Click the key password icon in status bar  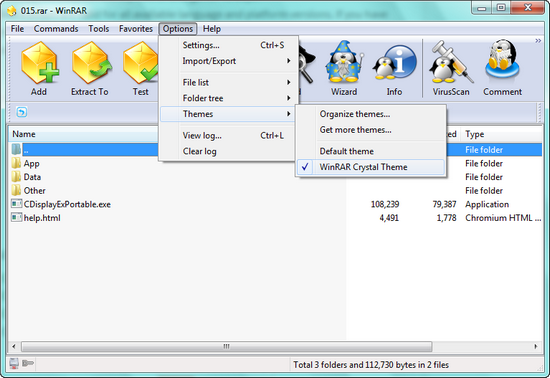(x=28, y=363)
